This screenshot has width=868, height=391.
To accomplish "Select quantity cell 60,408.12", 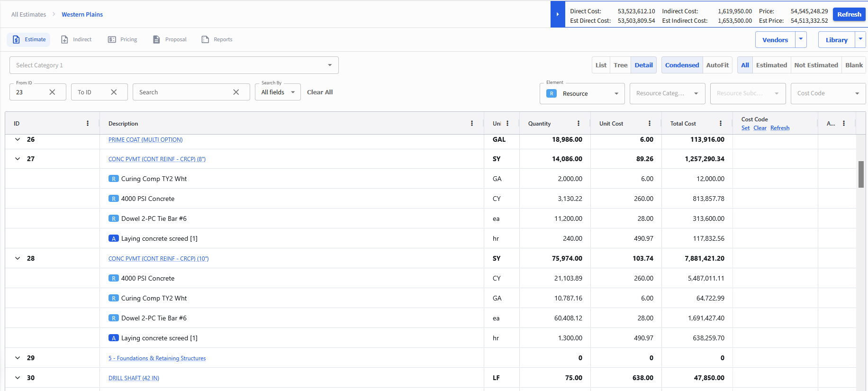I will point(555,318).
